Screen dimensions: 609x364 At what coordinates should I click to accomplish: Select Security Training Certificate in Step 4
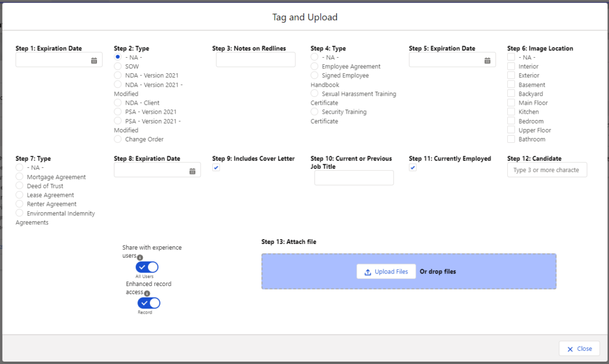(314, 112)
